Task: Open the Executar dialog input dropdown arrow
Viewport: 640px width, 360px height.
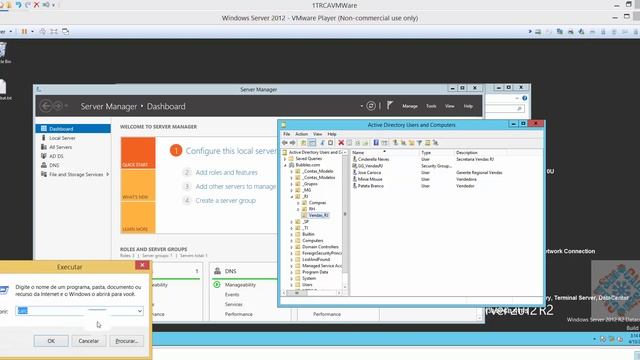Action: point(140,311)
